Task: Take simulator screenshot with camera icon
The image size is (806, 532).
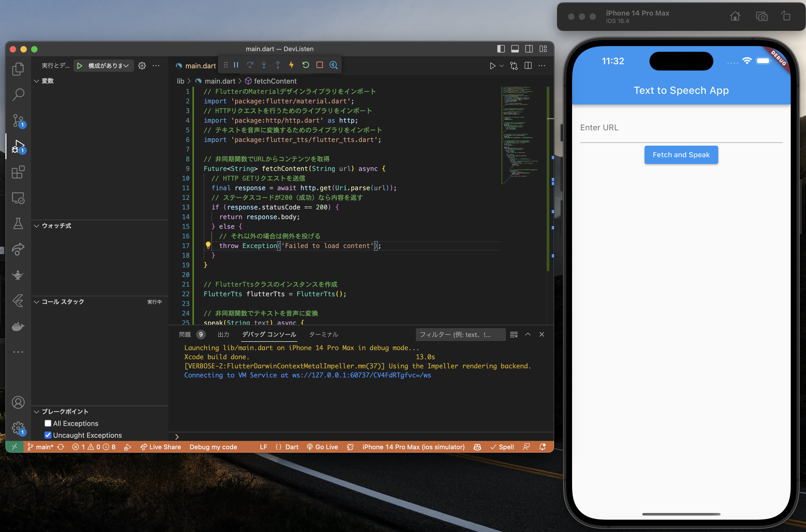Action: [x=761, y=16]
